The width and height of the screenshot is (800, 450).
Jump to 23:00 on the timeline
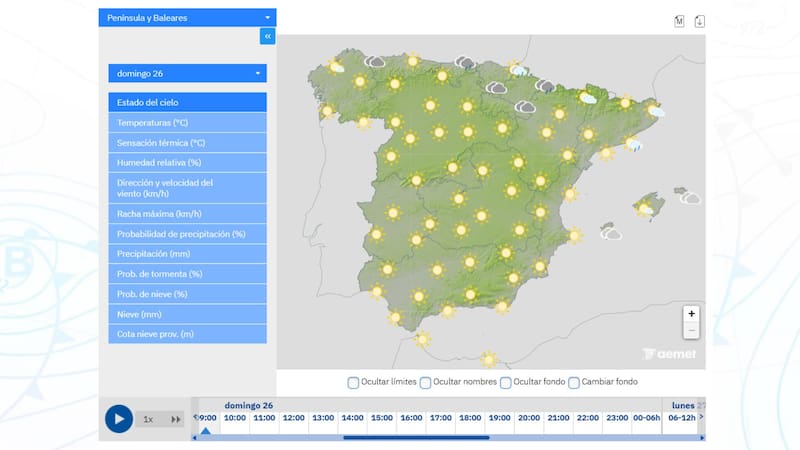pyautogui.click(x=617, y=418)
